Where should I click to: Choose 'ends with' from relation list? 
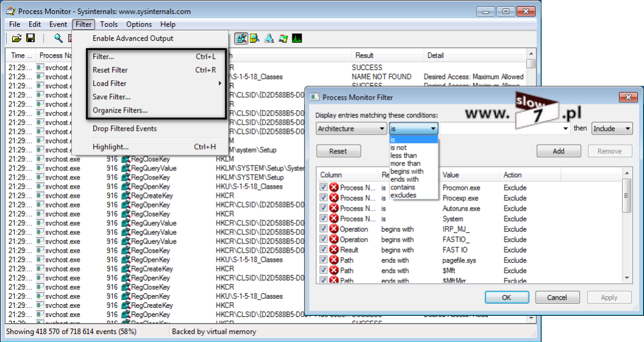coord(414,179)
